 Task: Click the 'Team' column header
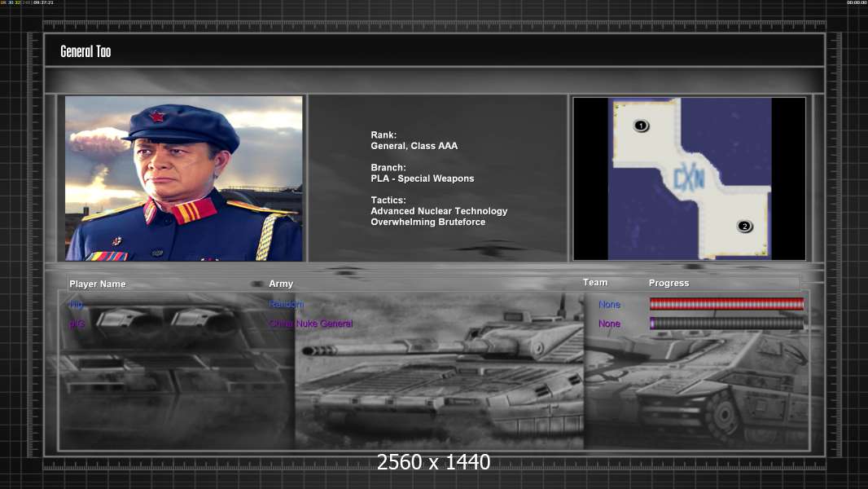click(x=595, y=283)
